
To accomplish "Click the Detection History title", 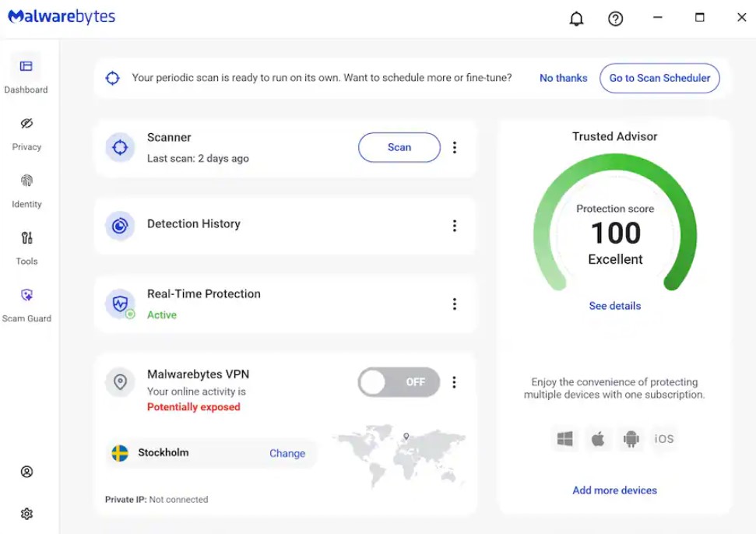I will [193, 224].
